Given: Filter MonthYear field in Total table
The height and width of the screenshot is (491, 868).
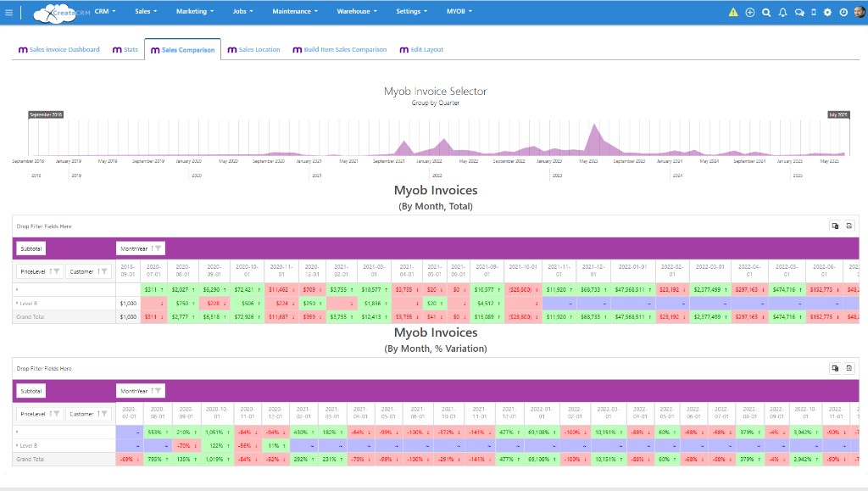Looking at the screenshot, I should coord(158,248).
